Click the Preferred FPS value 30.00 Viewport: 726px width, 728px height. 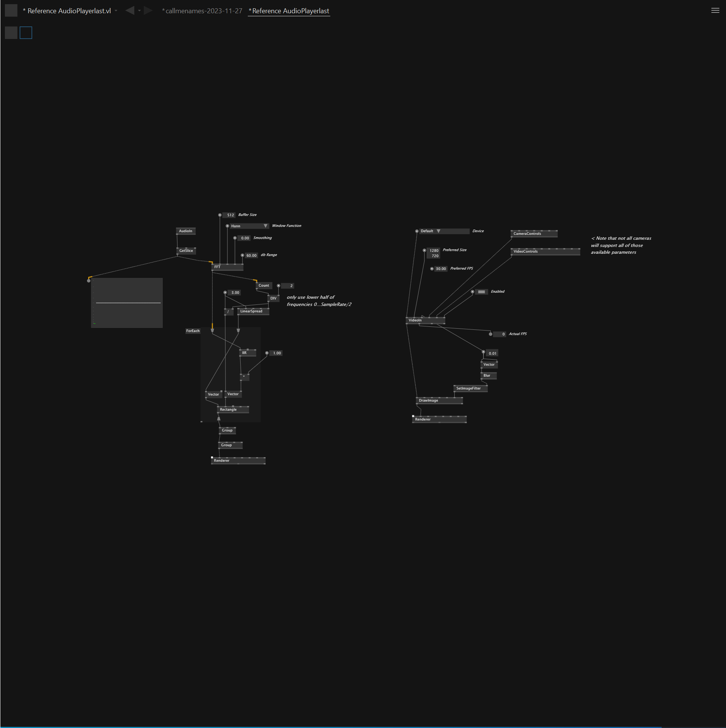click(441, 269)
